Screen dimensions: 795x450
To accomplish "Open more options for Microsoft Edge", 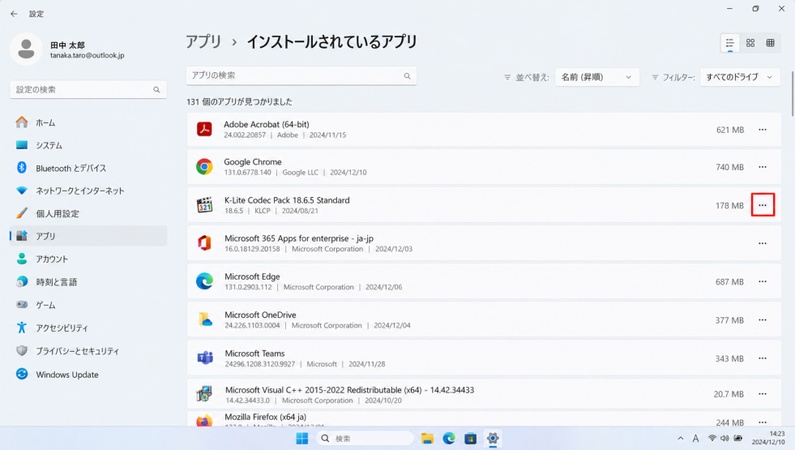I will pyautogui.click(x=762, y=282).
